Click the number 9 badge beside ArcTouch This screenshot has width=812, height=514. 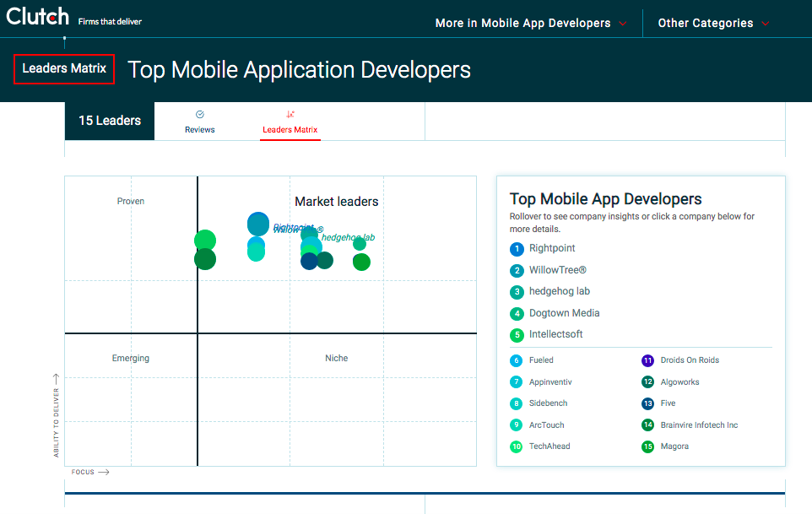(517, 425)
